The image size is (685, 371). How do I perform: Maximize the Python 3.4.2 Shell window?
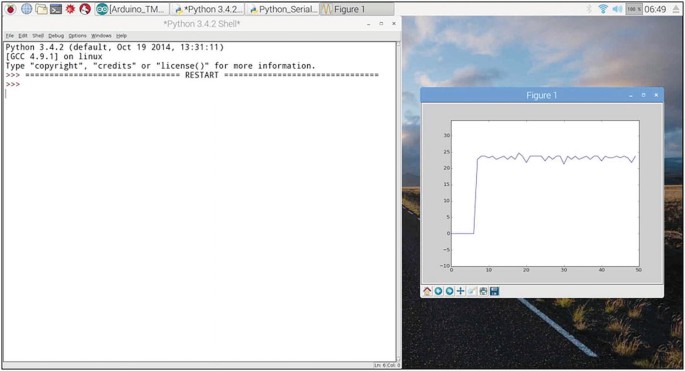(381, 24)
